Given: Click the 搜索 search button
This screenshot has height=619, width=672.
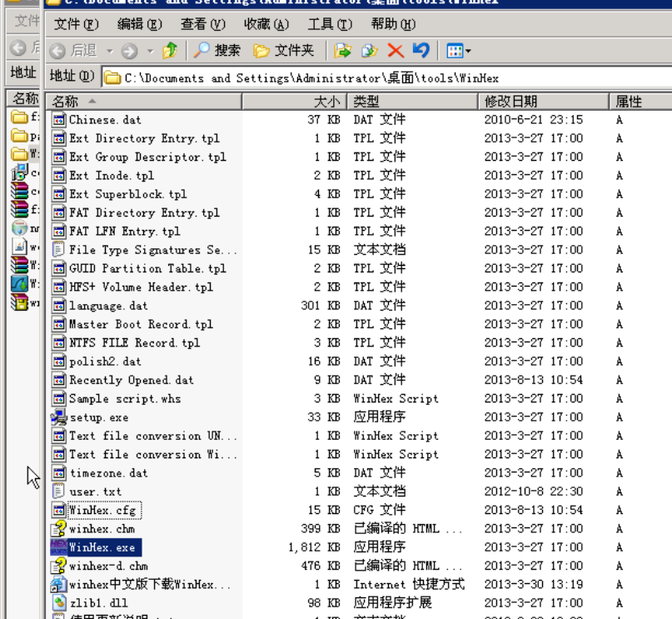Looking at the screenshot, I should point(217,51).
